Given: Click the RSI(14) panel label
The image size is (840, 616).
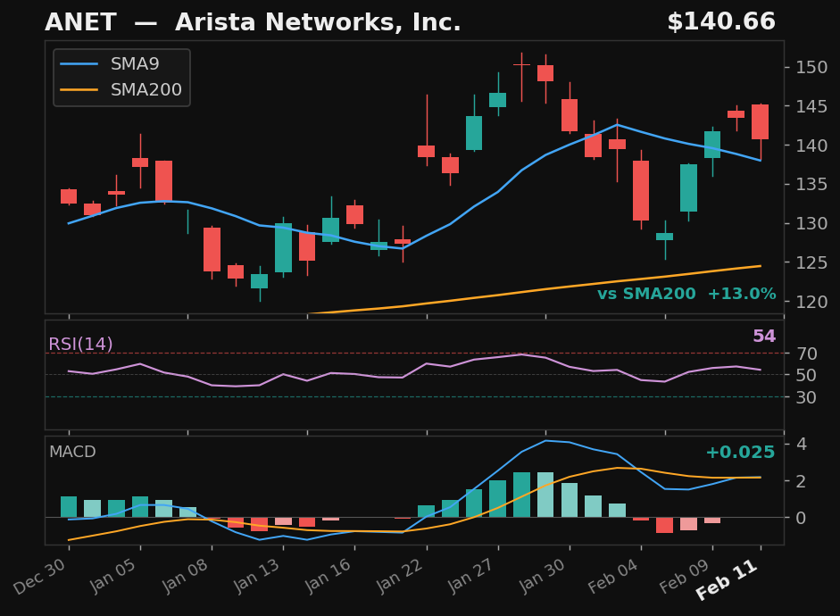Looking at the screenshot, I should coord(80,344).
